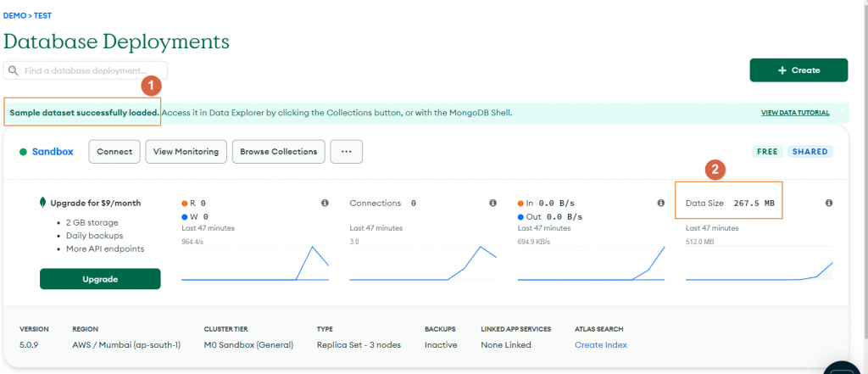Click Sample dataset successfully loaded message

pyautogui.click(x=85, y=113)
